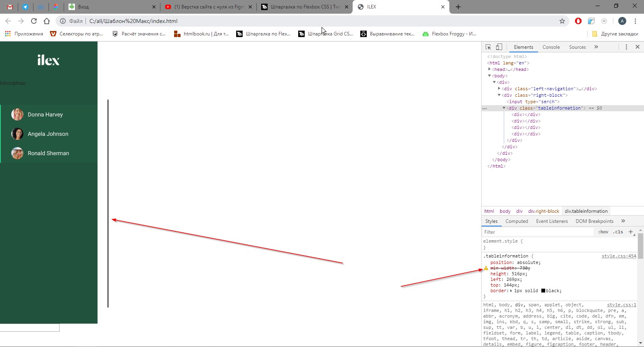The image size is (644, 347).
Task: Open the Расчёт значения bookmark
Action: pyautogui.click(x=139, y=34)
